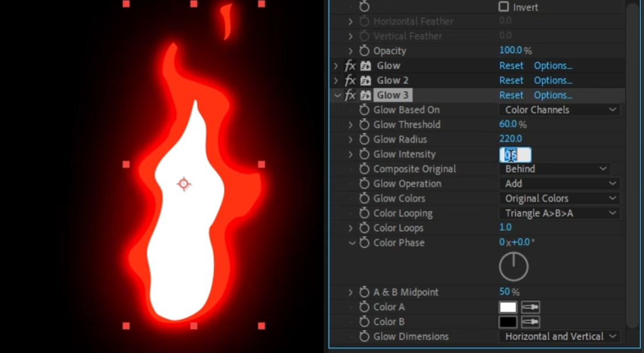This screenshot has height=353, width=644.
Task: Click the Opacity value 100.0
Action: (x=511, y=51)
